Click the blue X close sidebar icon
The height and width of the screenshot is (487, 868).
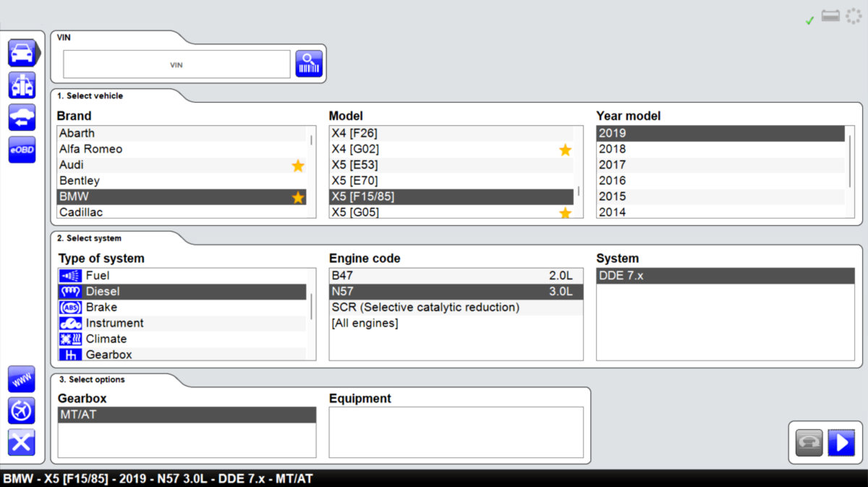(22, 441)
